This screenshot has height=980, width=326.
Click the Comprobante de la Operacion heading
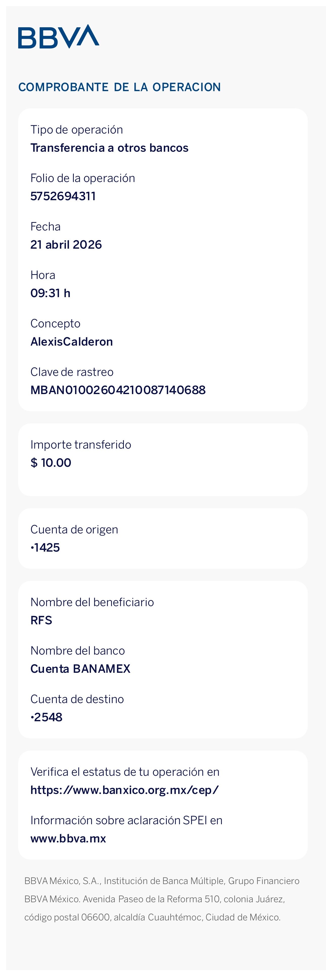click(x=120, y=87)
